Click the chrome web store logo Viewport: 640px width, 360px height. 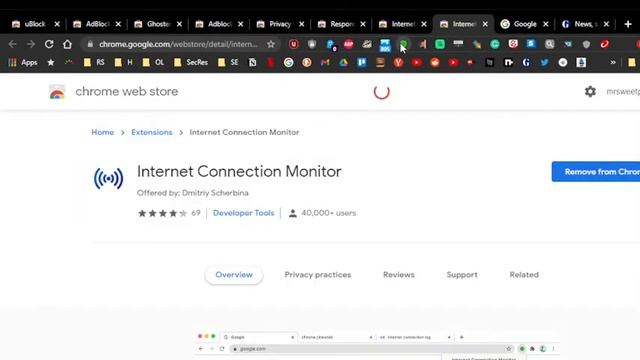coord(57,91)
